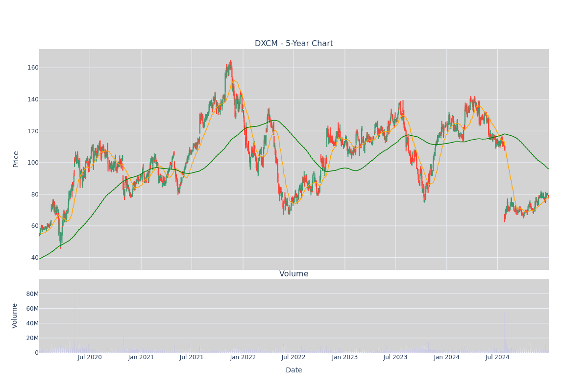Select the volume tick label "60M"
The height and width of the screenshot is (392, 588).
32,309
